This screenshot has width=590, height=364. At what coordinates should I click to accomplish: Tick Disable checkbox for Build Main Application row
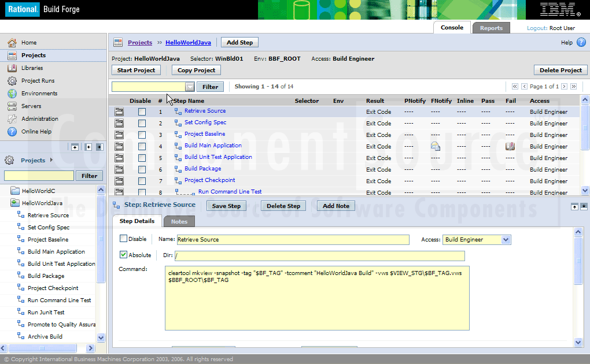point(142,146)
